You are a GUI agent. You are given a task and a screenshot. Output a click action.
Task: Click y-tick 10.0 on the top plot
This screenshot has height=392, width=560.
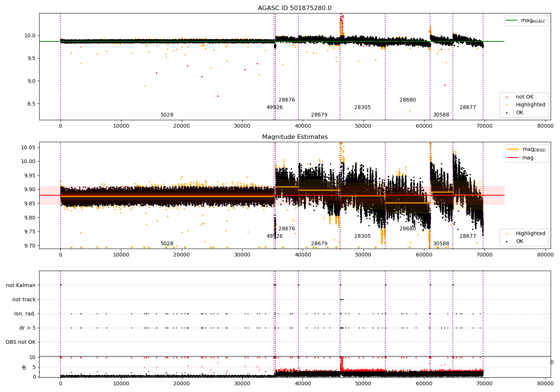pos(30,36)
